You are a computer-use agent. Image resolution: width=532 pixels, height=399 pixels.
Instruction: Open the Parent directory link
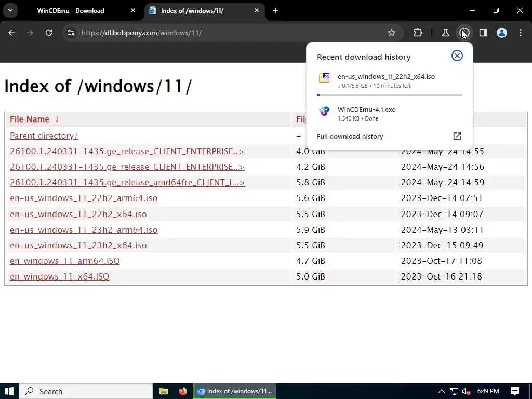pyautogui.click(x=44, y=136)
